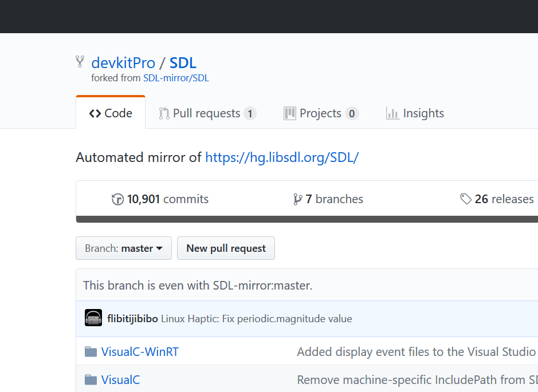Click the folder icon next to VisualC

(91, 379)
